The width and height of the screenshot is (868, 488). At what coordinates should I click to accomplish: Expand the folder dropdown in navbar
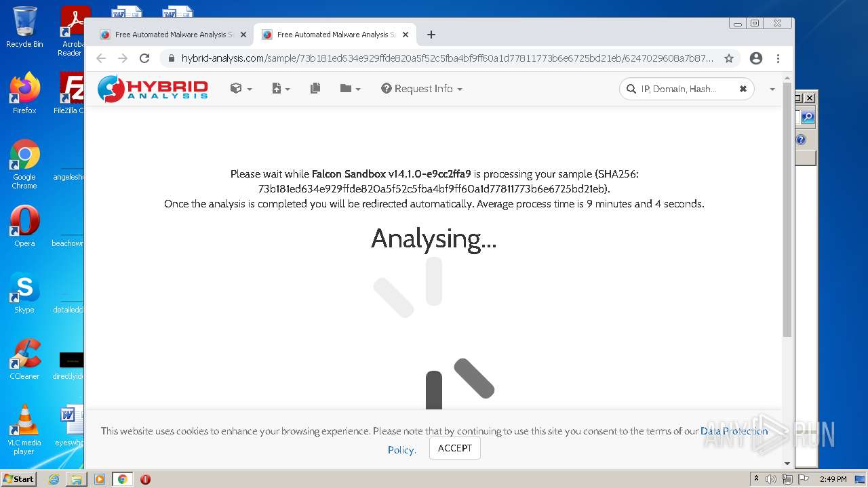coord(350,89)
